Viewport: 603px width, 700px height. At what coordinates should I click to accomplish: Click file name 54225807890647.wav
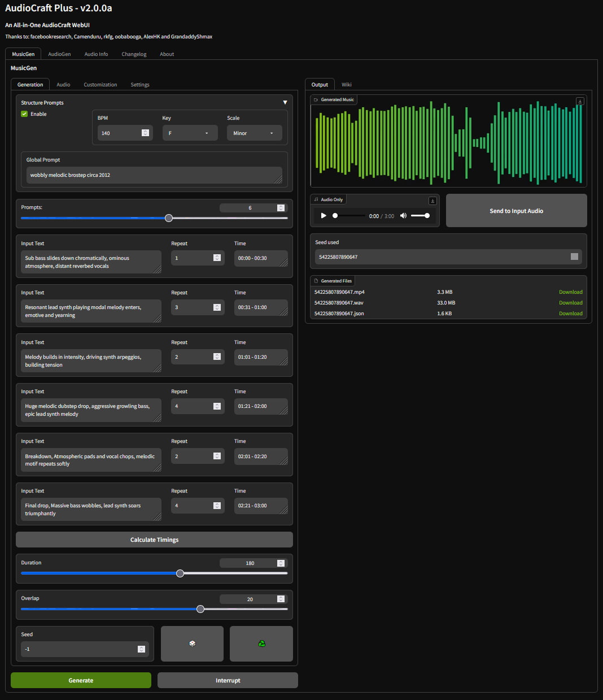(x=339, y=303)
